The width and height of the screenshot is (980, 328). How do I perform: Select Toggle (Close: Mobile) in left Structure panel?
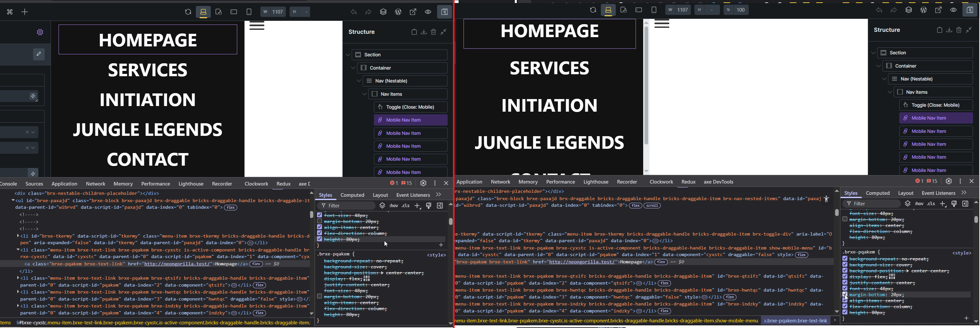[x=410, y=107]
